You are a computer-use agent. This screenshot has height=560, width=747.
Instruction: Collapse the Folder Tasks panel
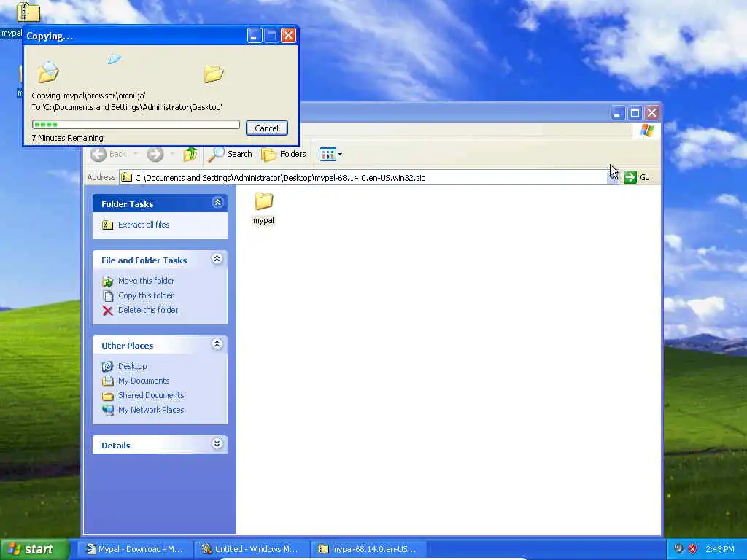click(x=217, y=203)
